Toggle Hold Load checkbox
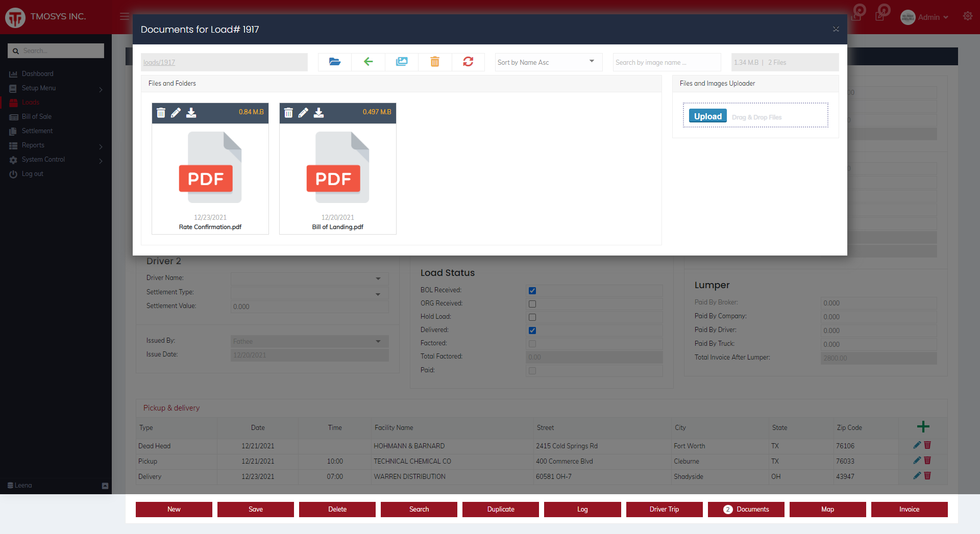The height and width of the screenshot is (534, 980). pos(532,317)
